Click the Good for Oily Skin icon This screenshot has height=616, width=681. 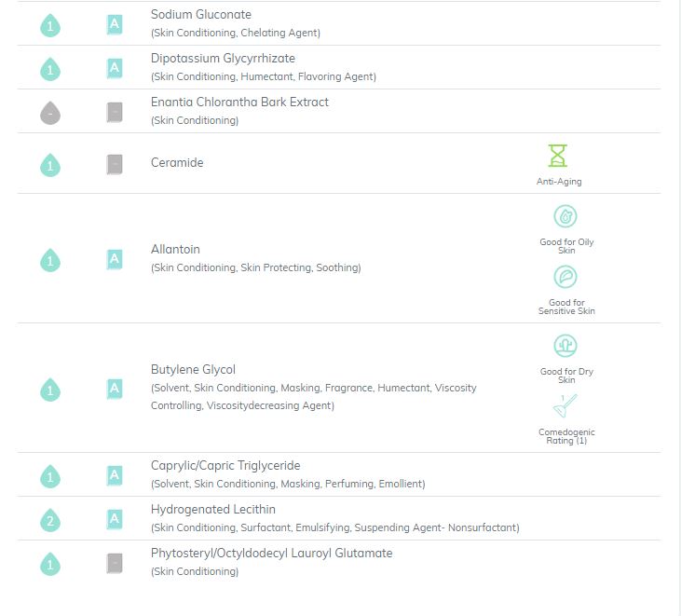(565, 216)
